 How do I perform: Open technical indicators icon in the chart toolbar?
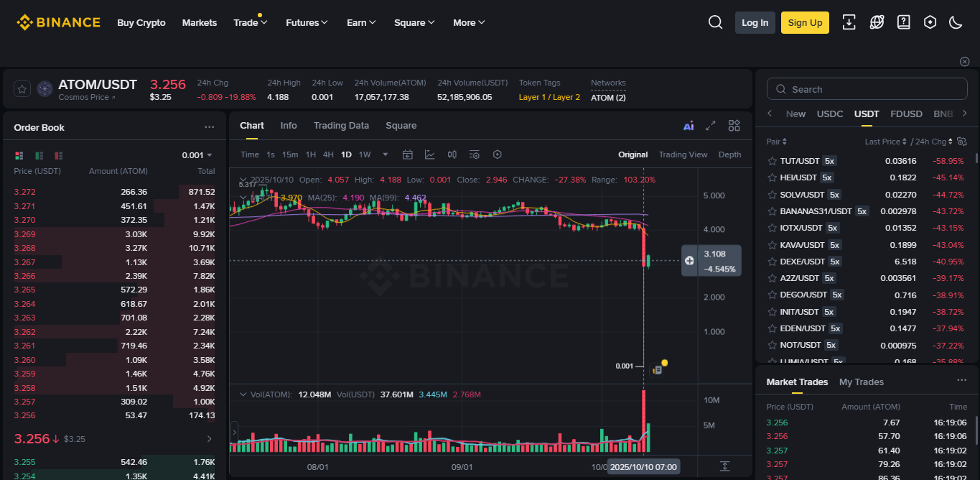click(430, 154)
